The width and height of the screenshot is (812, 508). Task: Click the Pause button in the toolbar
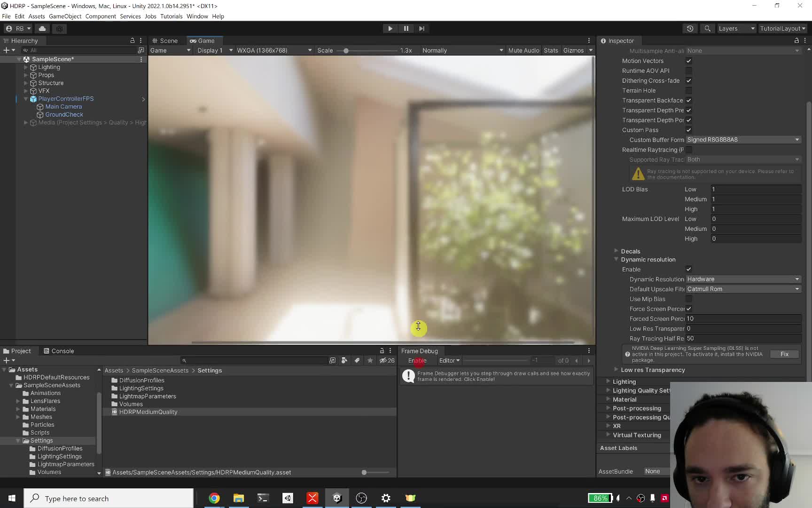[406, 29]
